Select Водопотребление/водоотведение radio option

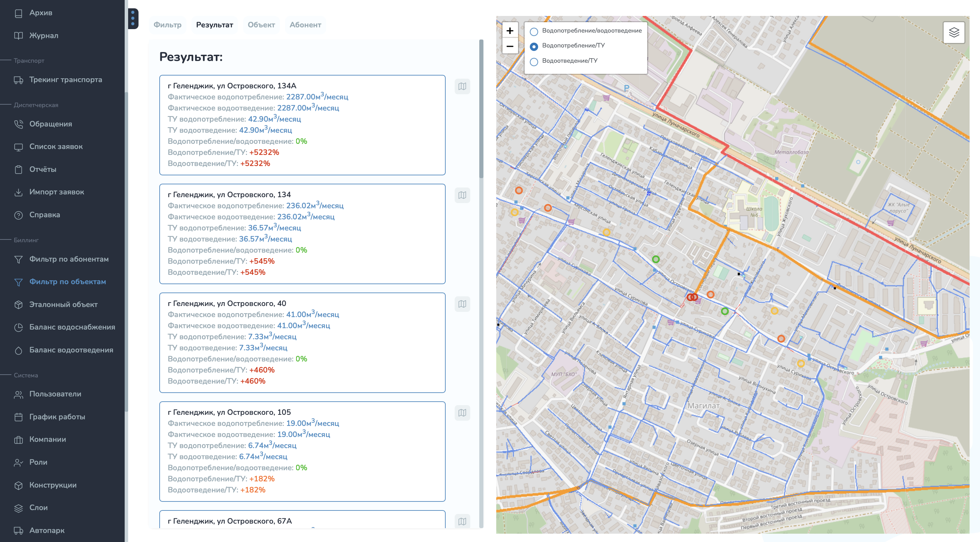[x=534, y=31]
